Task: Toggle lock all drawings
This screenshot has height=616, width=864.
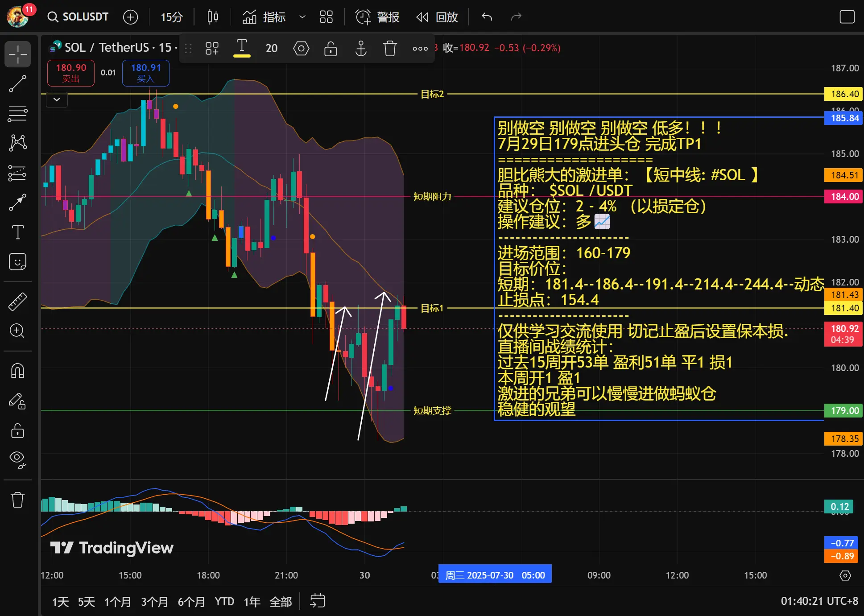Action: (17, 430)
